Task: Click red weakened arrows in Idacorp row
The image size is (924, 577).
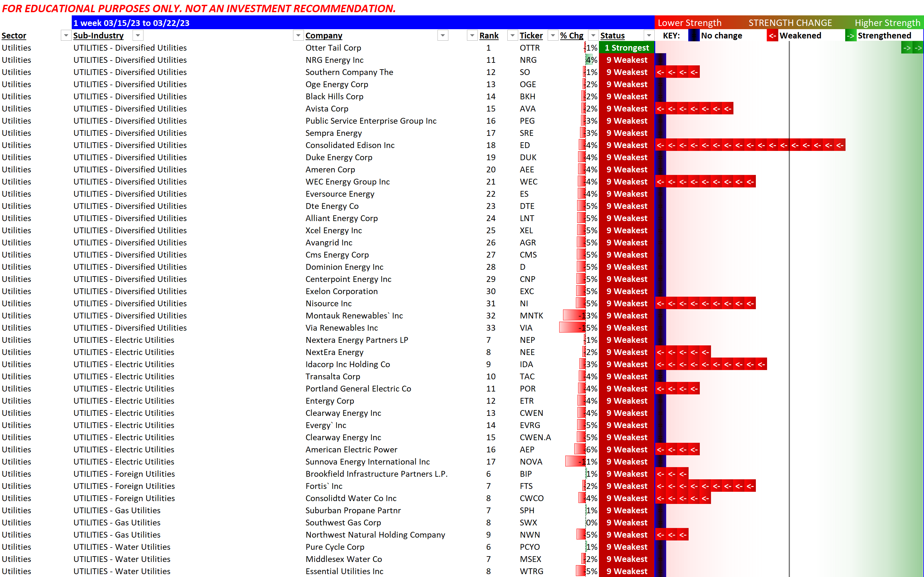Action: [x=711, y=365]
